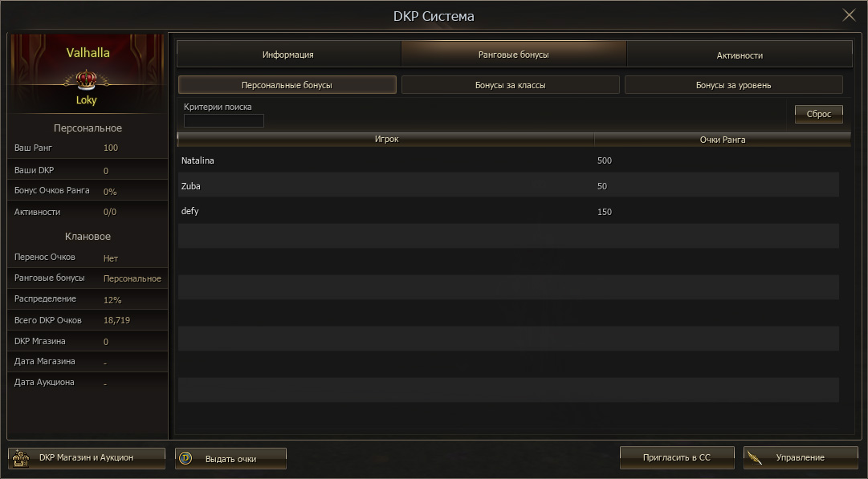
Task: Select the Персональные бонусы sub-tab
Action: [287, 85]
